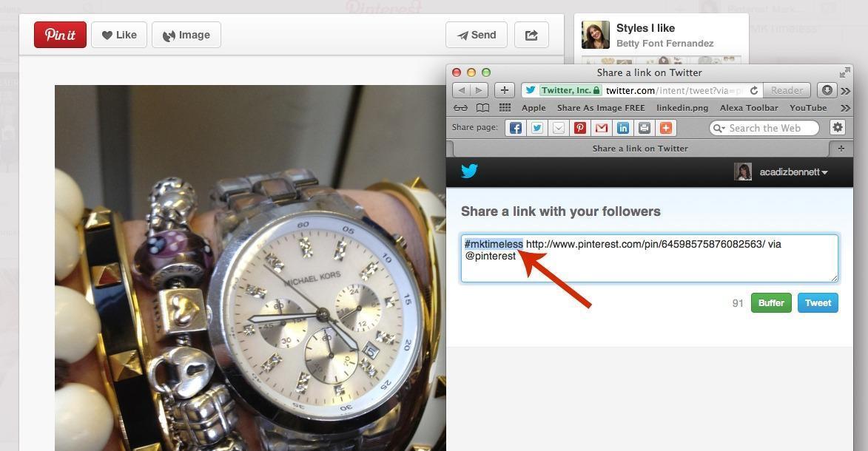868x451 pixels.
Task: Like this pin
Action: (x=119, y=35)
